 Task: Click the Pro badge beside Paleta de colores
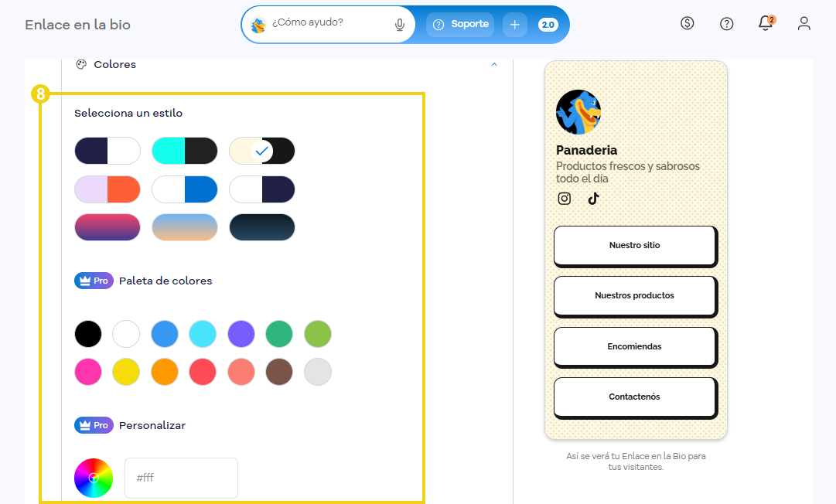point(94,281)
